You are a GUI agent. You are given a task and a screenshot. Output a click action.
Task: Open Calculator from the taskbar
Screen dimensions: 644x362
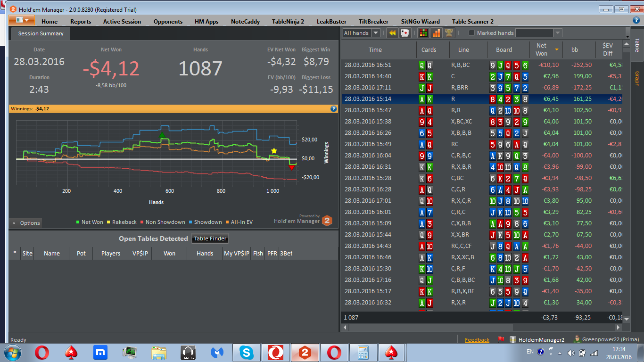point(363,352)
